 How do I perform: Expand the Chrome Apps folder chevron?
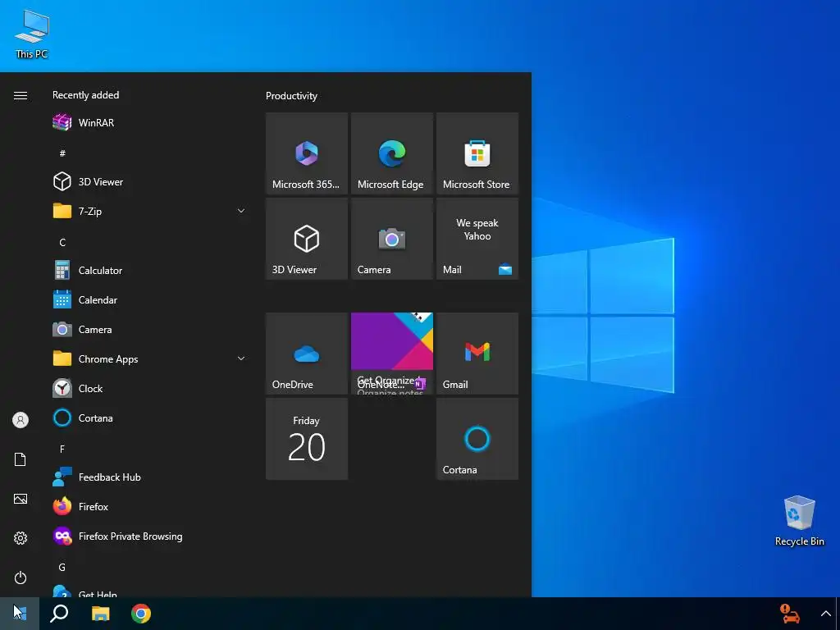(241, 359)
